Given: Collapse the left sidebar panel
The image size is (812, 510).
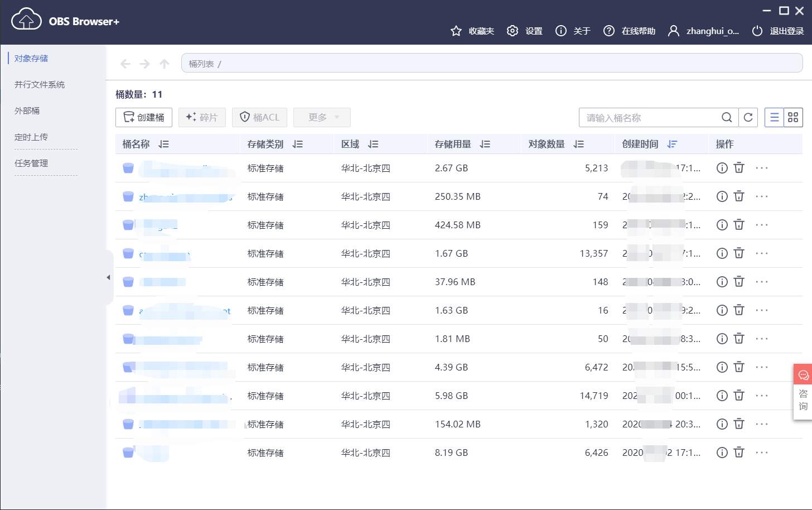Looking at the screenshot, I should tap(109, 277).
